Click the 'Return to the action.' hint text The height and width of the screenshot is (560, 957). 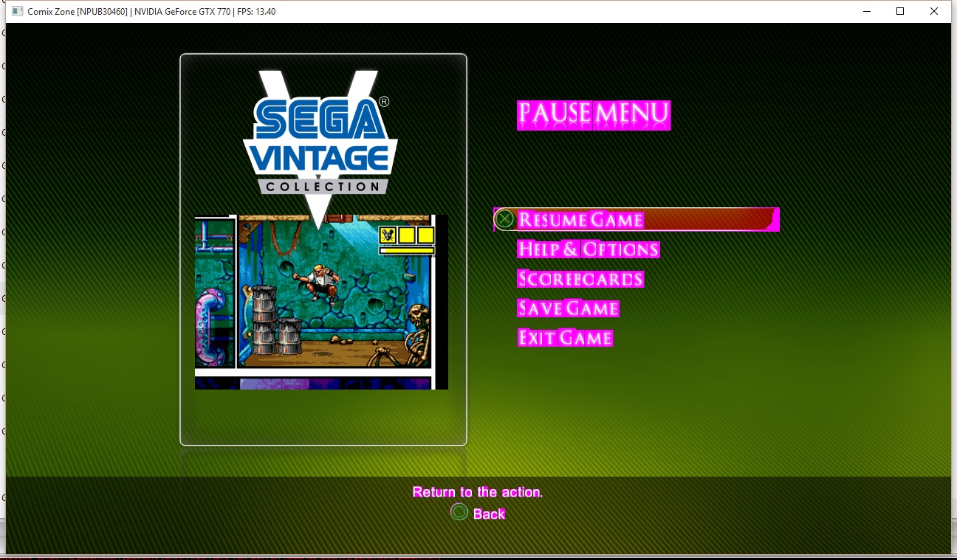pos(478,492)
